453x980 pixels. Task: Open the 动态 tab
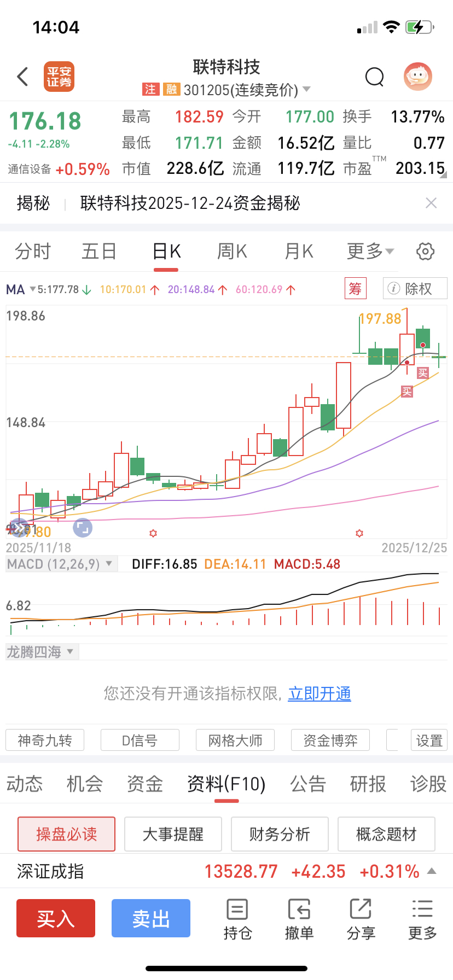point(25,784)
